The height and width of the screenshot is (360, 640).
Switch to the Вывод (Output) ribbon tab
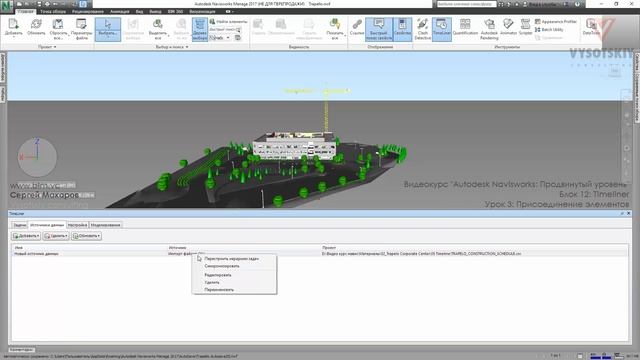pos(155,11)
